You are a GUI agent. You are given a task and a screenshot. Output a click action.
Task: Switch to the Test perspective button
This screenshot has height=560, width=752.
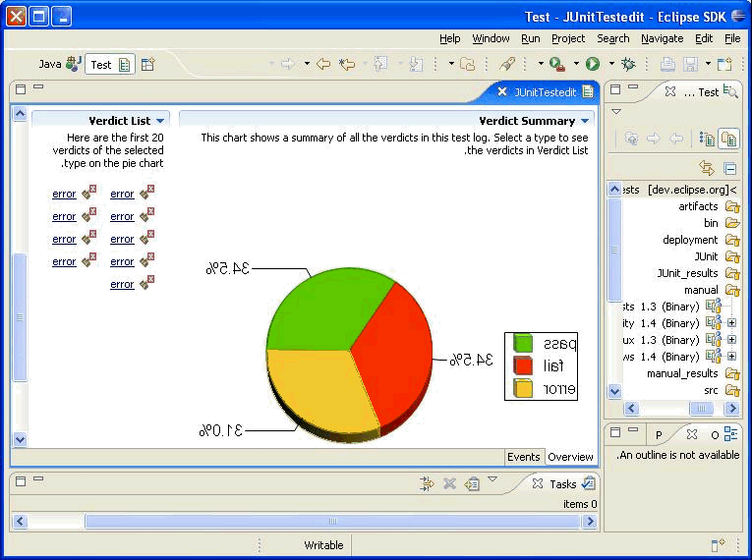(110, 64)
